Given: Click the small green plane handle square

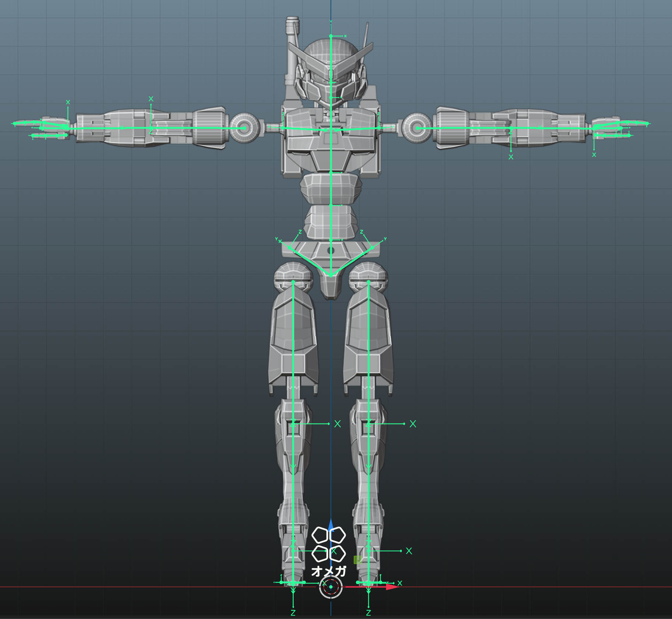Looking at the screenshot, I should [357, 560].
